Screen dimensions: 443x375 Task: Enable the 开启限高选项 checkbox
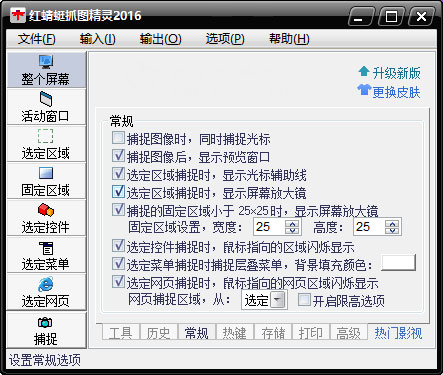[x=304, y=300]
